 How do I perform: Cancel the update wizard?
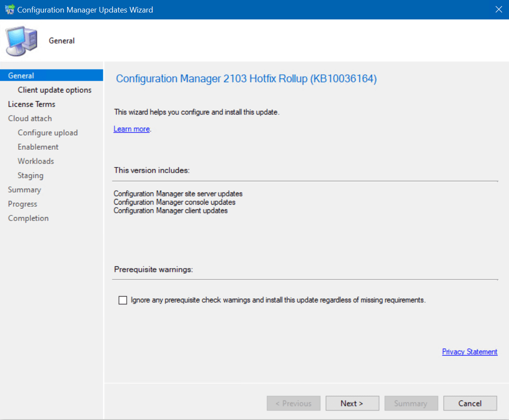[x=470, y=403]
